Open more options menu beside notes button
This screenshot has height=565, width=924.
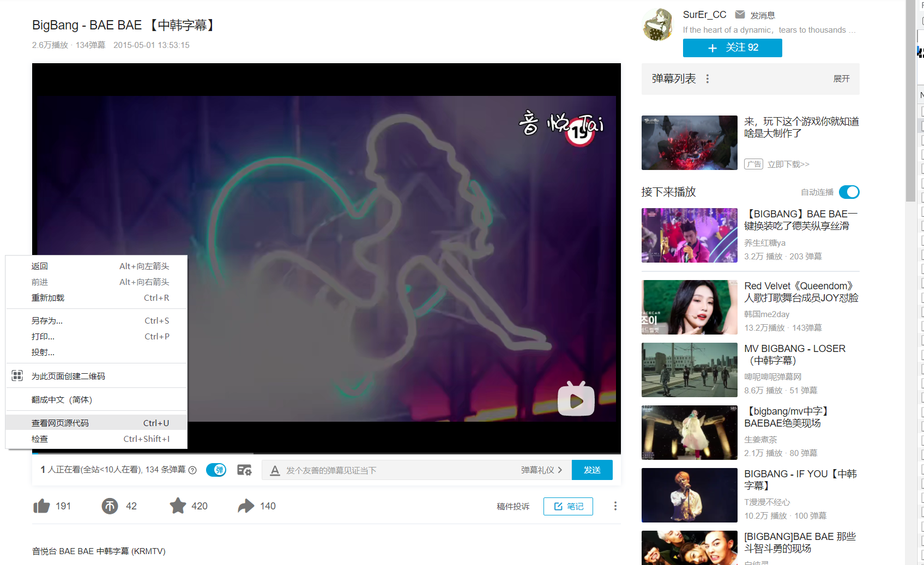pyautogui.click(x=615, y=506)
